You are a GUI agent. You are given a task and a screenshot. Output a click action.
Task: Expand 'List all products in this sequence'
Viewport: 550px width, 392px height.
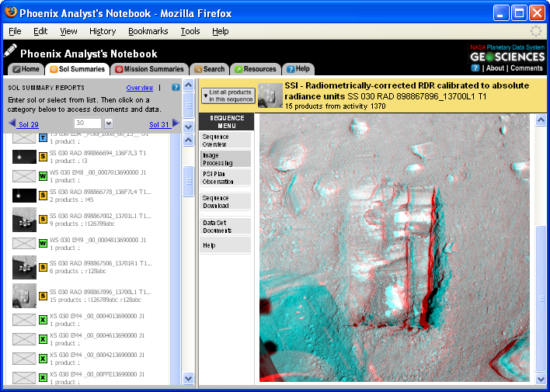[x=228, y=96]
